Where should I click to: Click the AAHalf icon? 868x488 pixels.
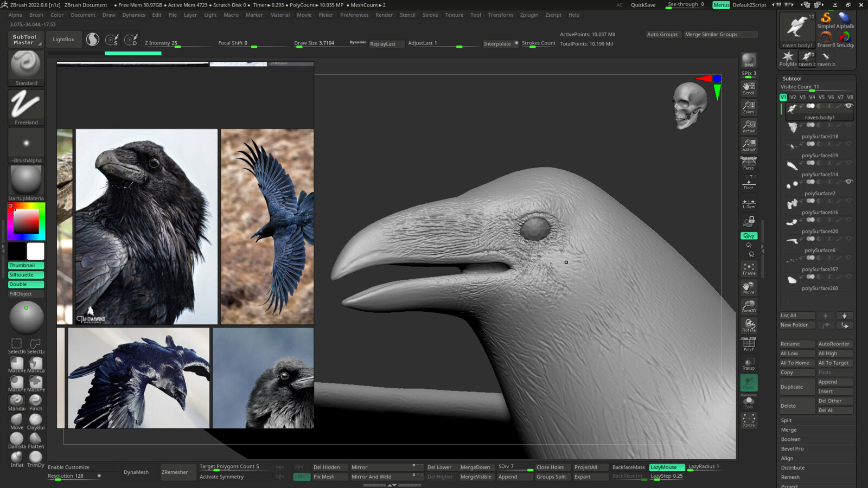pos(749,145)
